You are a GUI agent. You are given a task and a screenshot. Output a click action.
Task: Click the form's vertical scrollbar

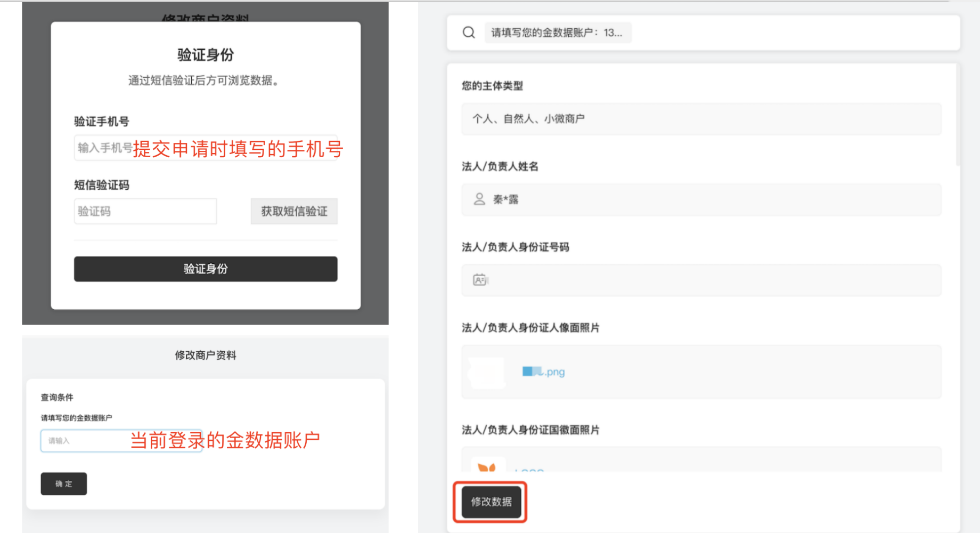coord(958,115)
